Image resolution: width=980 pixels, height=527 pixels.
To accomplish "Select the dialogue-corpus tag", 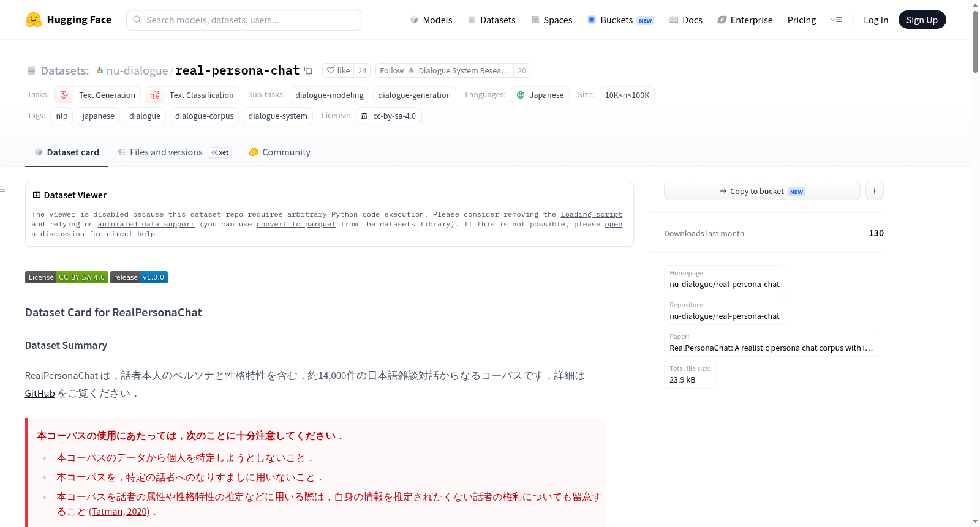I will coord(204,116).
